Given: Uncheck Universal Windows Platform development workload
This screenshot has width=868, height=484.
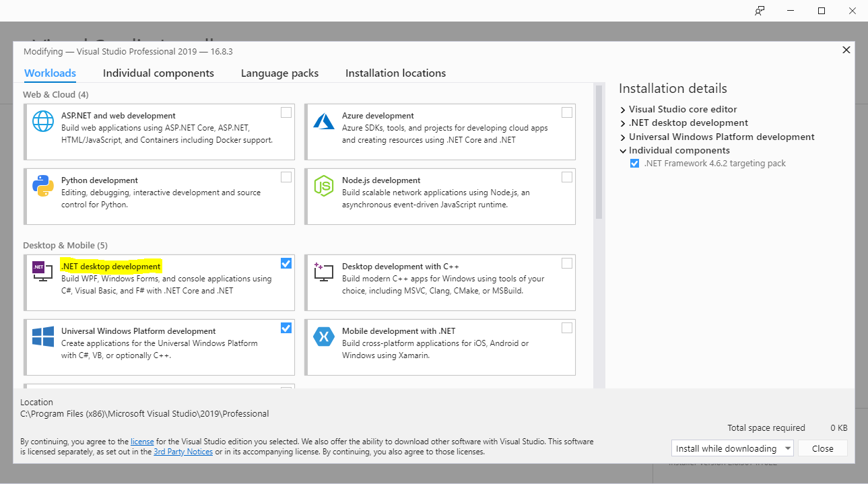Looking at the screenshot, I should click(x=286, y=328).
